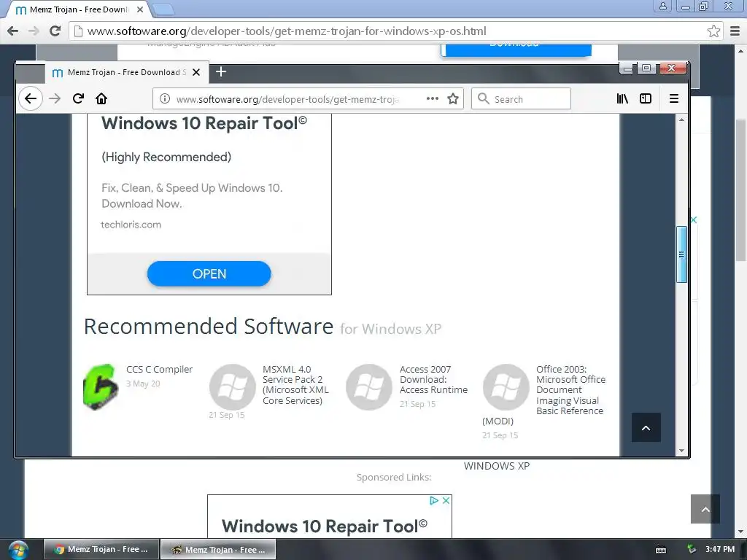Open techloris.com ad link
The height and width of the screenshot is (560, 747).
pyautogui.click(x=131, y=225)
